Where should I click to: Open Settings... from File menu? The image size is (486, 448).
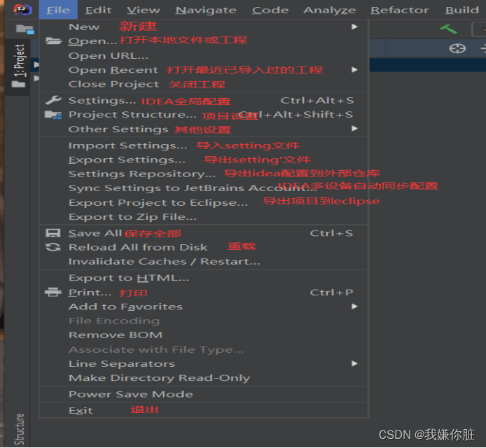tap(204, 100)
